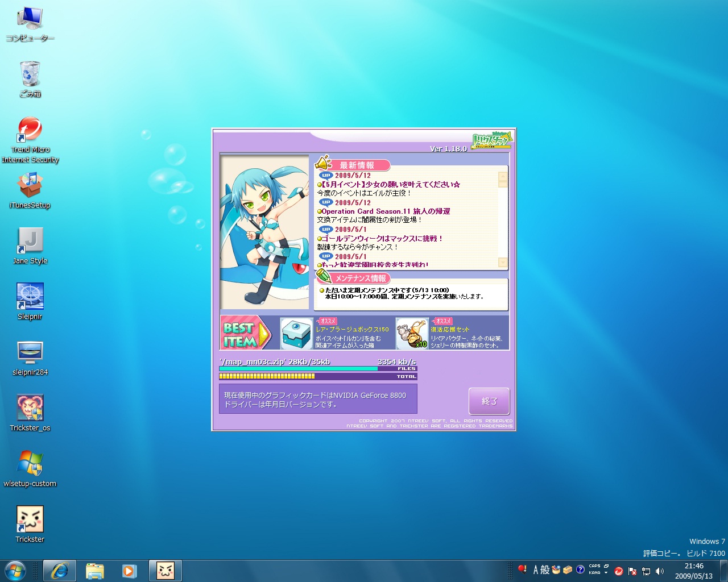This screenshot has height=582, width=728.
Task: Click the Trickster logo in launcher
Action: pos(492,140)
